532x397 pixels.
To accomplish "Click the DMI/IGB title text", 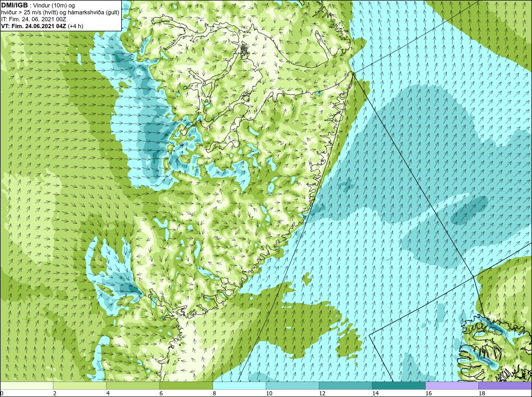I will tap(14, 5).
